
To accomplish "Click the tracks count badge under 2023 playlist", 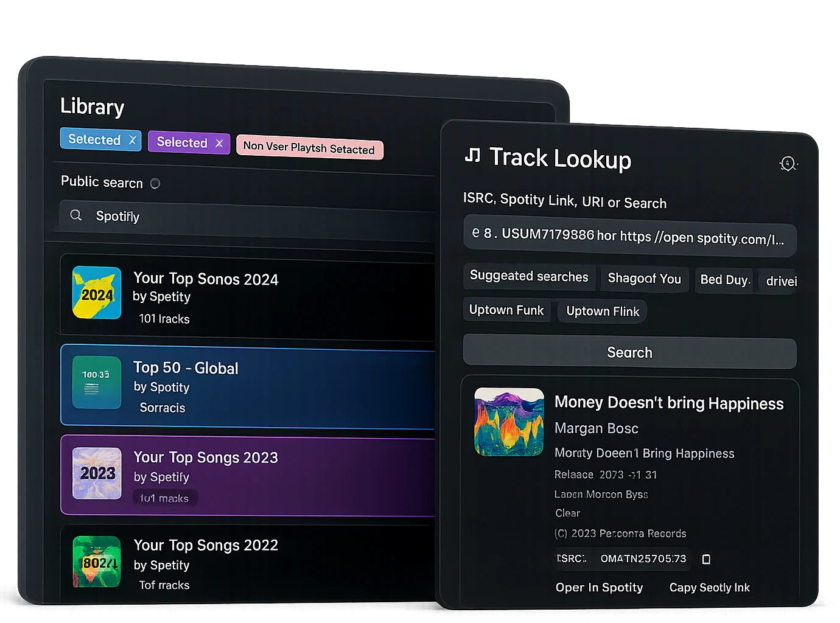I will point(165,498).
